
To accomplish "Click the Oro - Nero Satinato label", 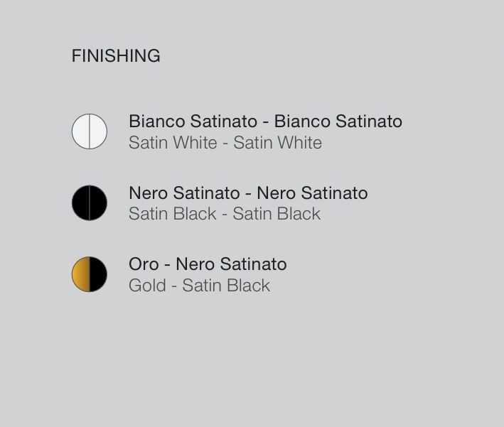I will 208,264.
